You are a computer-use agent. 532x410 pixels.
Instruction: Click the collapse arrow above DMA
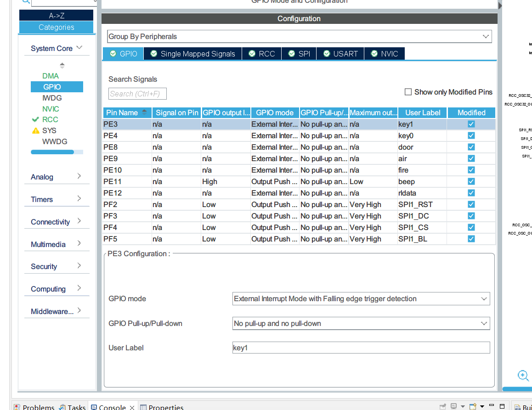pyautogui.click(x=62, y=66)
